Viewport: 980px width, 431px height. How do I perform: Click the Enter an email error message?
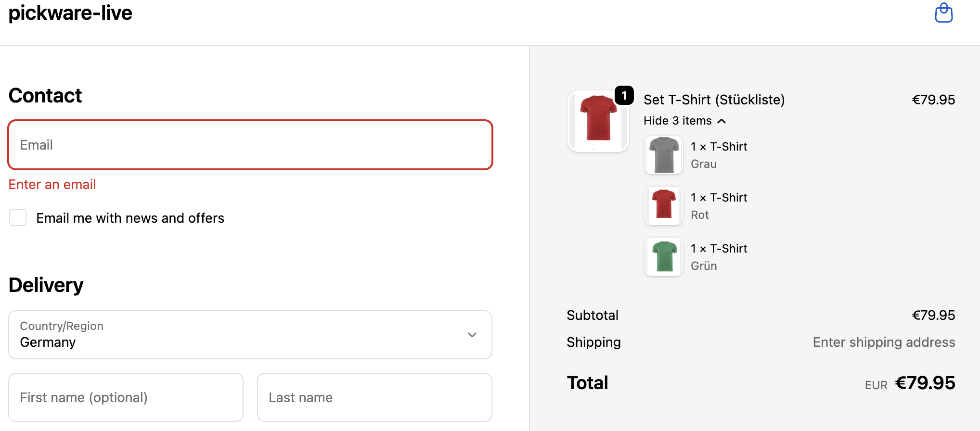[x=52, y=184]
